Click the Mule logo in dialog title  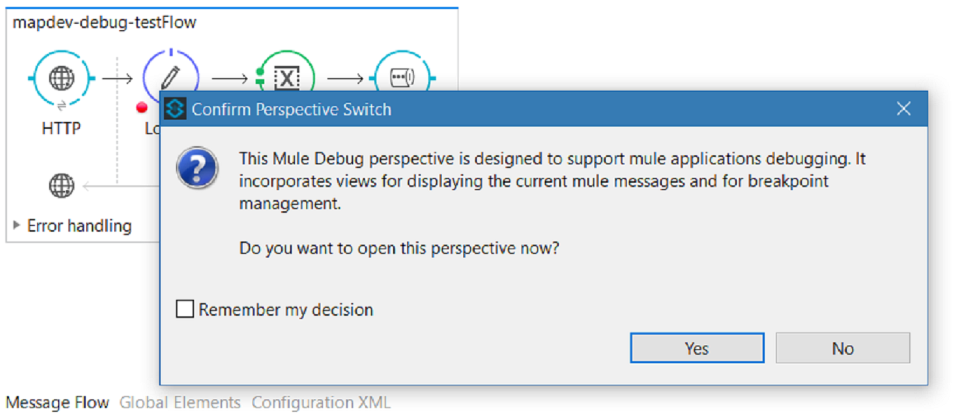(x=175, y=109)
